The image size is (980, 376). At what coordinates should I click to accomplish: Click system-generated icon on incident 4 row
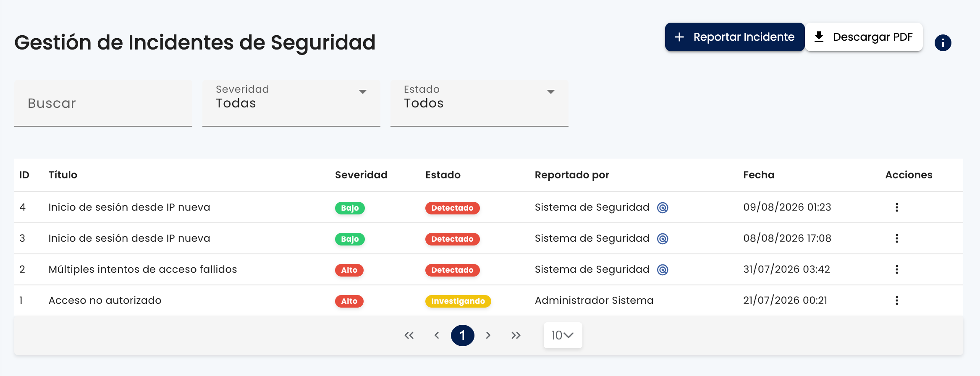coord(663,208)
